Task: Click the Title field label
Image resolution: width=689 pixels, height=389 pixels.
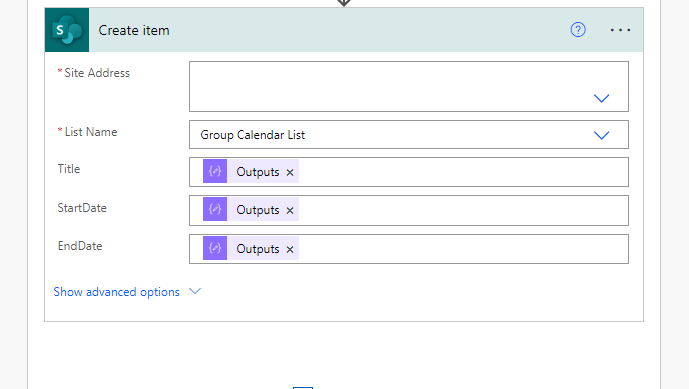Action: [x=69, y=169]
